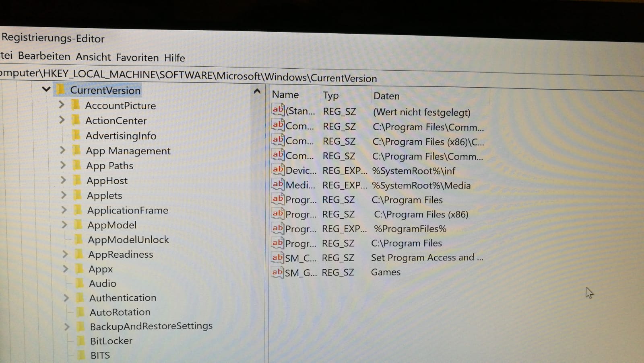Viewport: 644px width, 363px height.
Task: Click the ApplicationFrame folder icon
Action: 78,210
